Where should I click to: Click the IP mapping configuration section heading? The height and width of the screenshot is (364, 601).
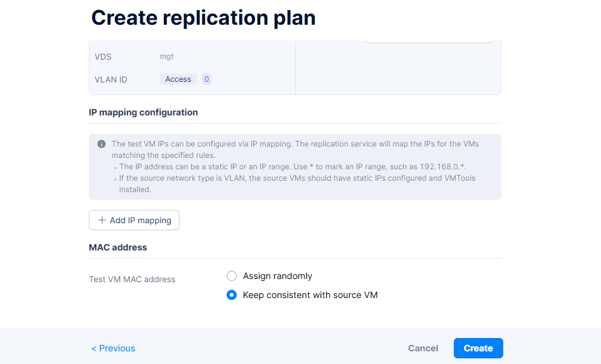(x=143, y=112)
